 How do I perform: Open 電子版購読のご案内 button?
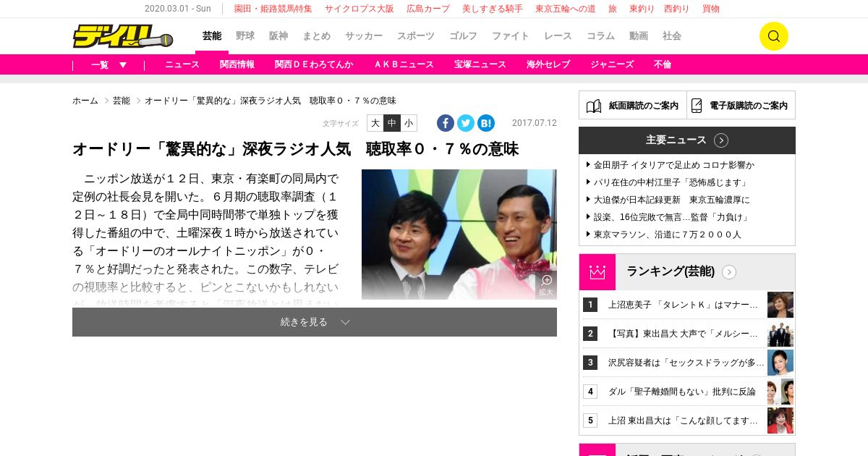741,105
